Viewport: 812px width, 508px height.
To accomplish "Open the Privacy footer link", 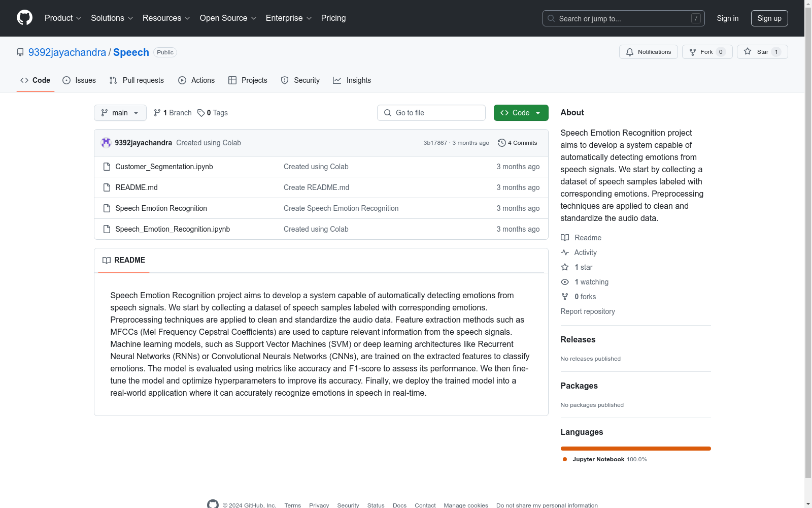I will point(319,505).
